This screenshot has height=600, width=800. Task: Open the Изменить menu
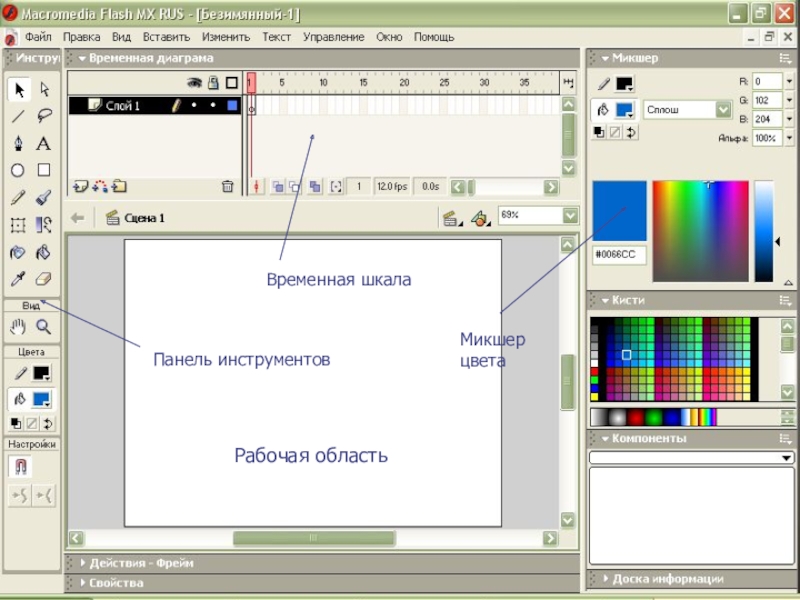tap(226, 37)
